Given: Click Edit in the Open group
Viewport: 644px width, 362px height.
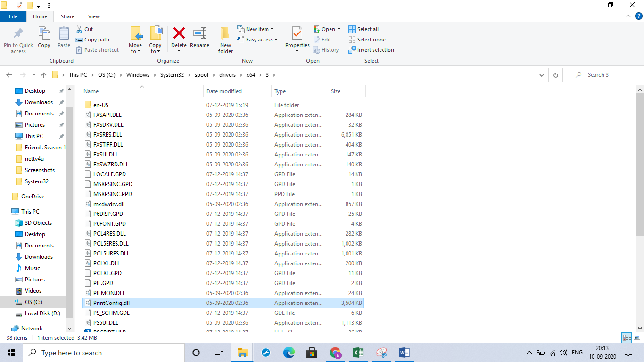Looking at the screenshot, I should [x=323, y=39].
